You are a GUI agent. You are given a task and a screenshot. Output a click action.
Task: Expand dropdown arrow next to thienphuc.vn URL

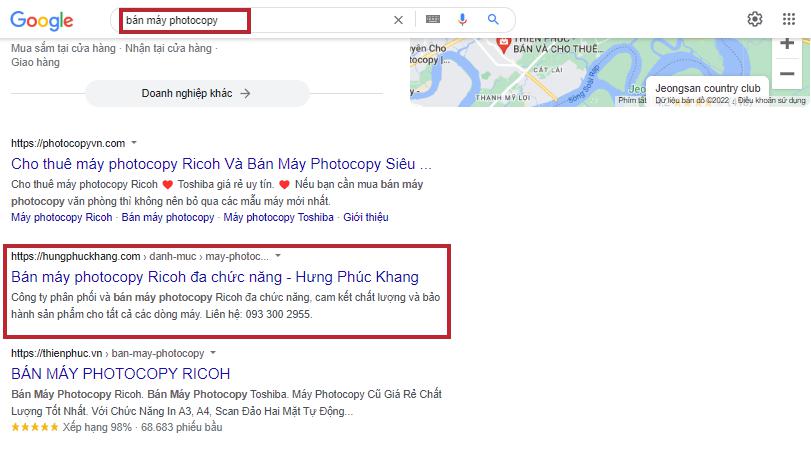tap(213, 353)
